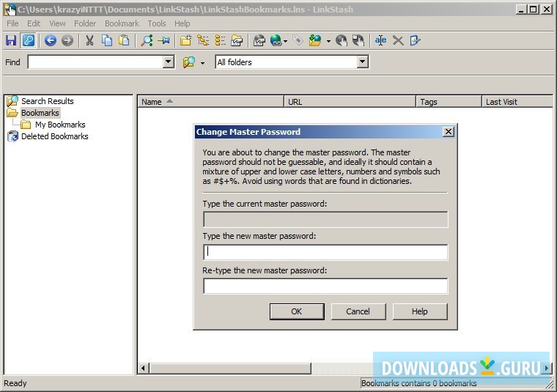
Task: Click status bar text 'Bookmarks contains 0 bookmarks'
Action: pos(418,383)
